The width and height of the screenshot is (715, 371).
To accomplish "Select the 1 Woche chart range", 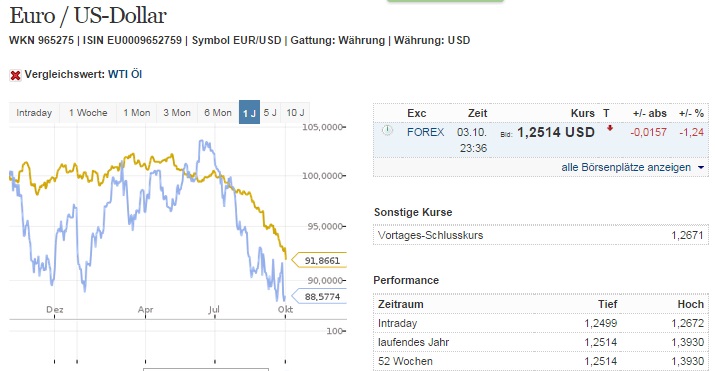I will click(x=88, y=113).
